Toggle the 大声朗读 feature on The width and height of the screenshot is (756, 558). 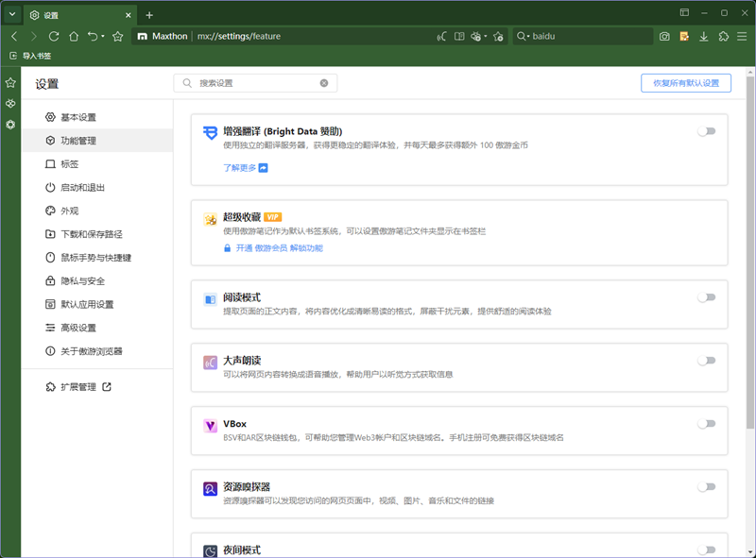706,360
